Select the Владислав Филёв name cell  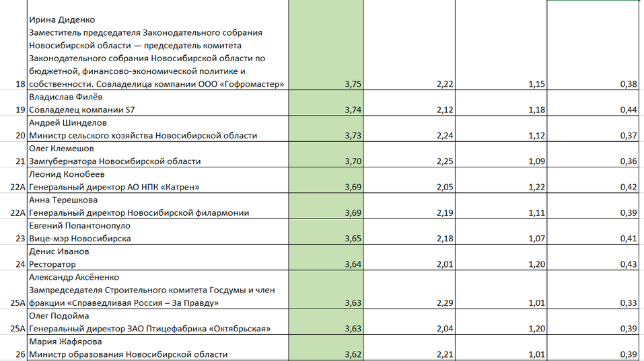[x=157, y=103]
